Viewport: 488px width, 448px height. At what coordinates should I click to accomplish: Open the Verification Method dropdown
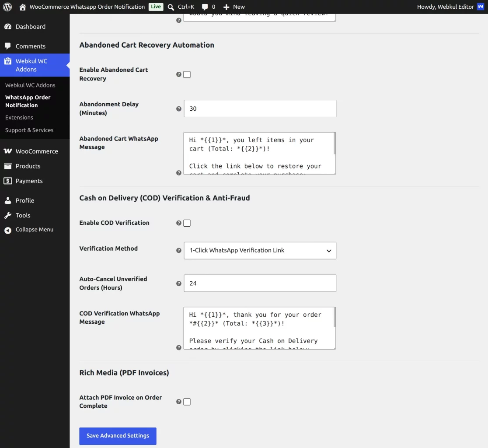[260, 250]
